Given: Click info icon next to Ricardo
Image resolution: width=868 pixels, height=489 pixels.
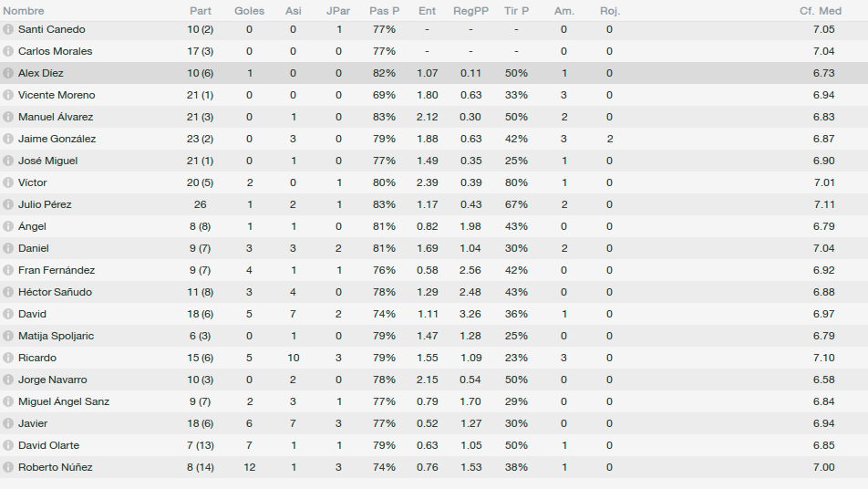Looking at the screenshot, I should point(7,358).
